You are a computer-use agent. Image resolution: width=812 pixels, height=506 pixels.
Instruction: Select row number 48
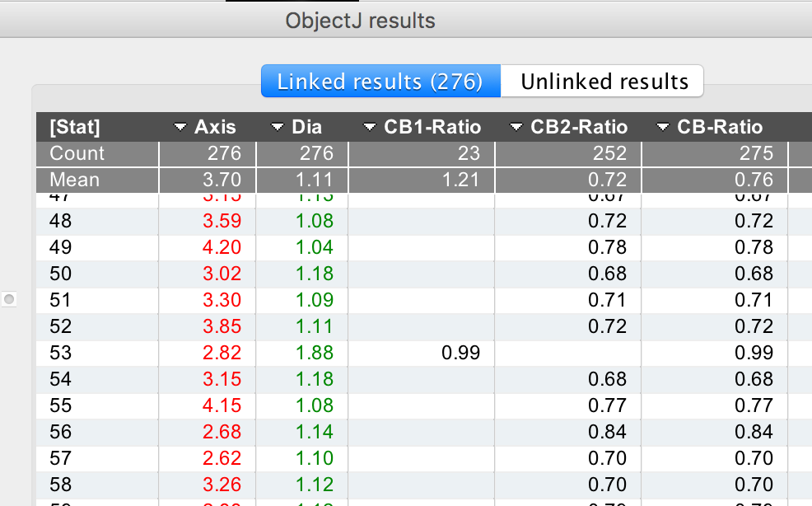[60, 221]
